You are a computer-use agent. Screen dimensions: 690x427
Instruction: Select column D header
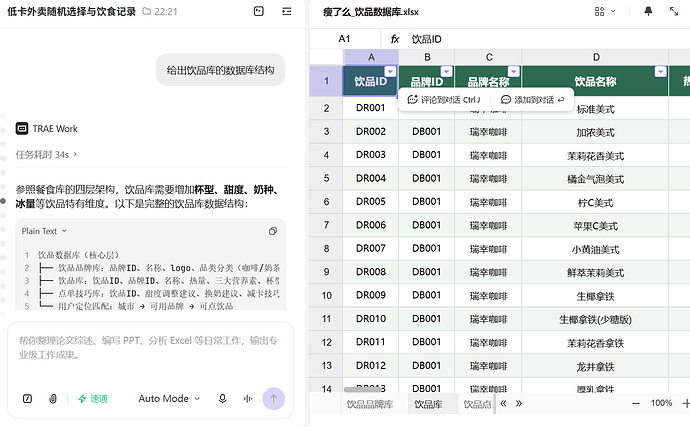coord(596,57)
